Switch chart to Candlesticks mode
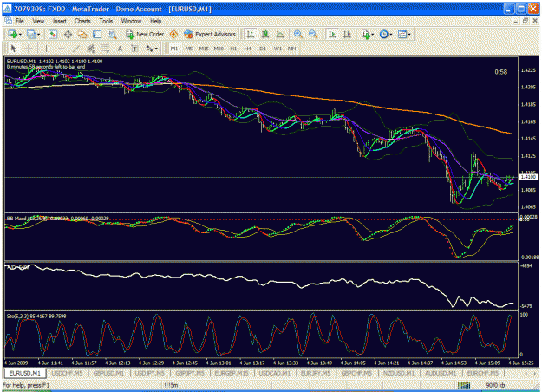This screenshot has height=392, width=542. tap(265, 34)
